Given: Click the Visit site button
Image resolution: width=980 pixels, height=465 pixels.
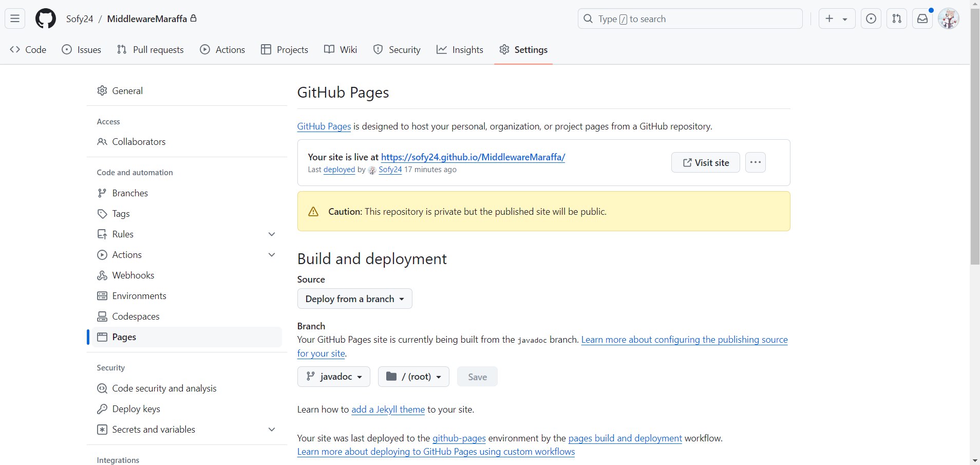Looking at the screenshot, I should coord(705,162).
